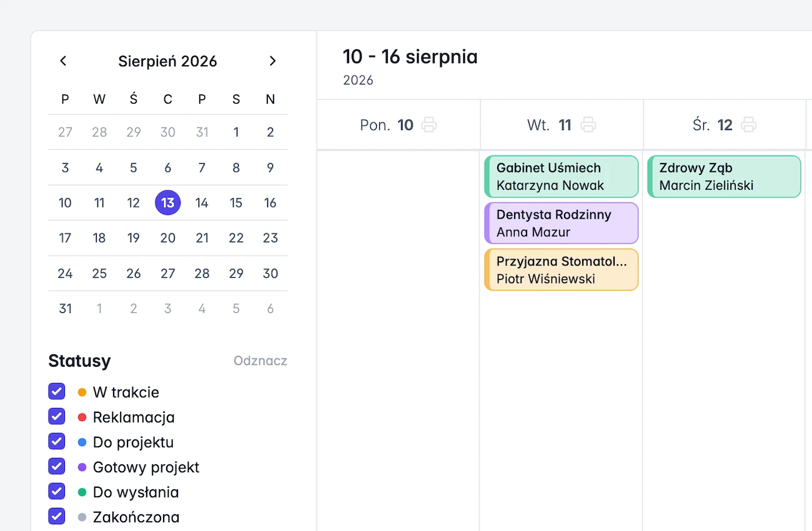Viewport: 812px width, 531px height.
Task: Open the Gabinet Uśmiech event of Katarzyna Nowak
Action: [562, 177]
